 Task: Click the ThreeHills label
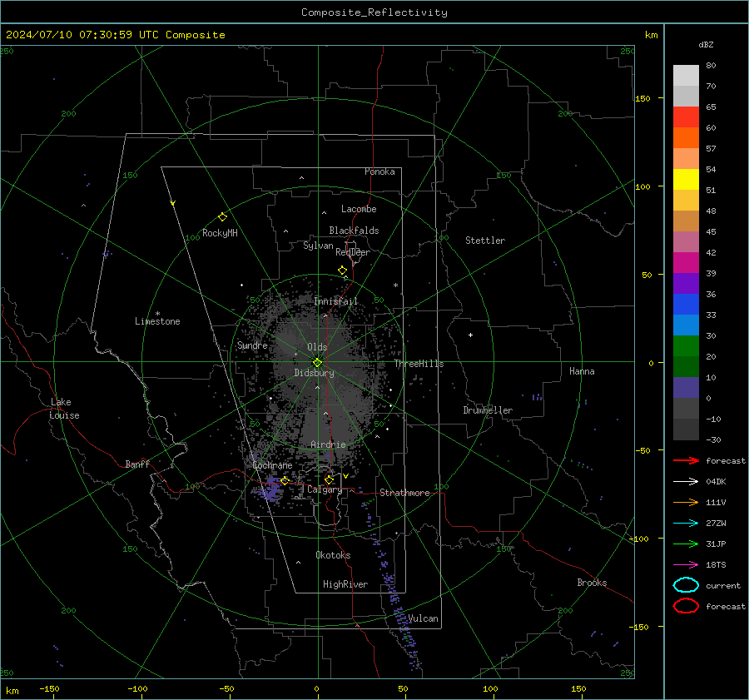pos(419,364)
